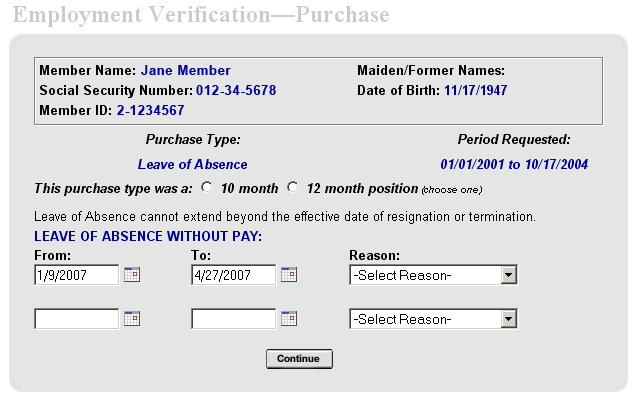
Task: Click the Purchase Type label
Action: coord(193,140)
